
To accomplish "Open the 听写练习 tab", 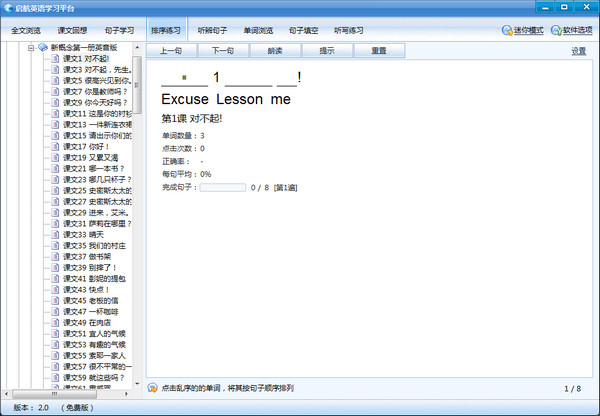I will pyautogui.click(x=349, y=30).
